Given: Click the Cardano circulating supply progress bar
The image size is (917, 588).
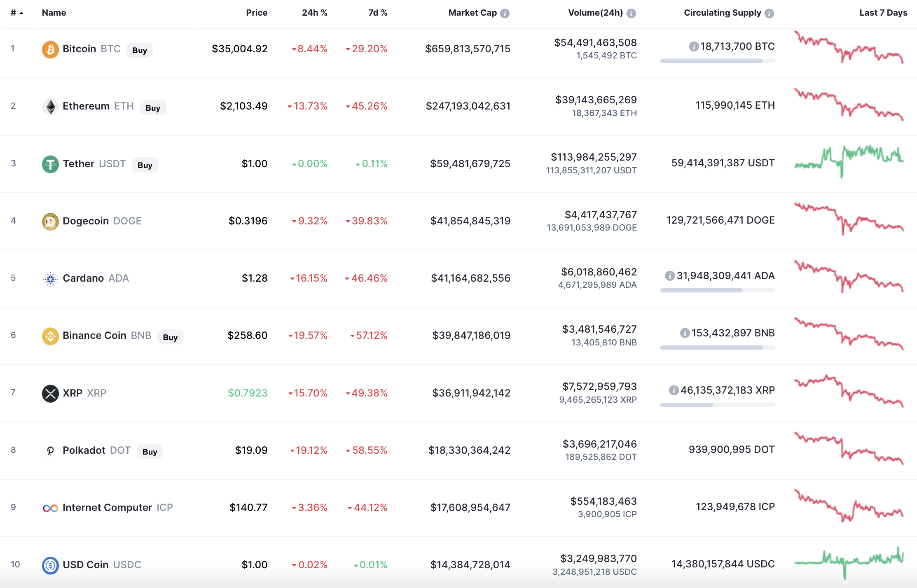Looking at the screenshot, I should tap(718, 290).
